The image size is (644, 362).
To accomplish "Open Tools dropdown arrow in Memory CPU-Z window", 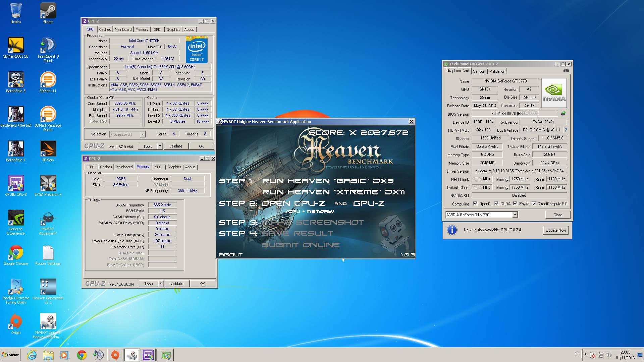I will [x=161, y=284].
